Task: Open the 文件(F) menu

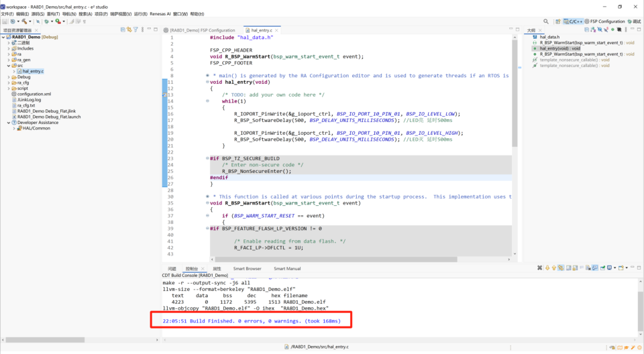Action: 7,14
